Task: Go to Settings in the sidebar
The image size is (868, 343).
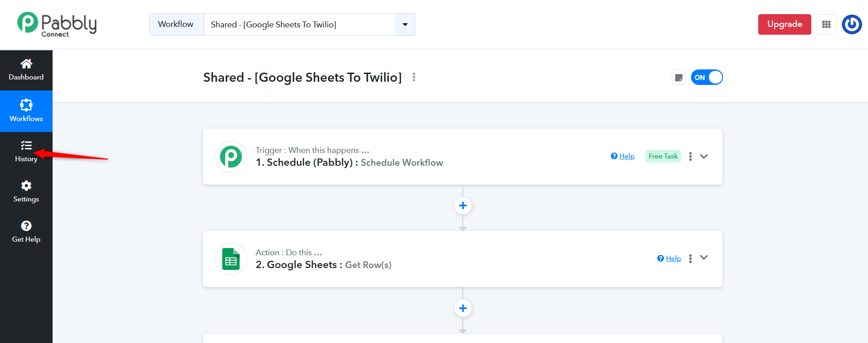Action: click(x=26, y=192)
